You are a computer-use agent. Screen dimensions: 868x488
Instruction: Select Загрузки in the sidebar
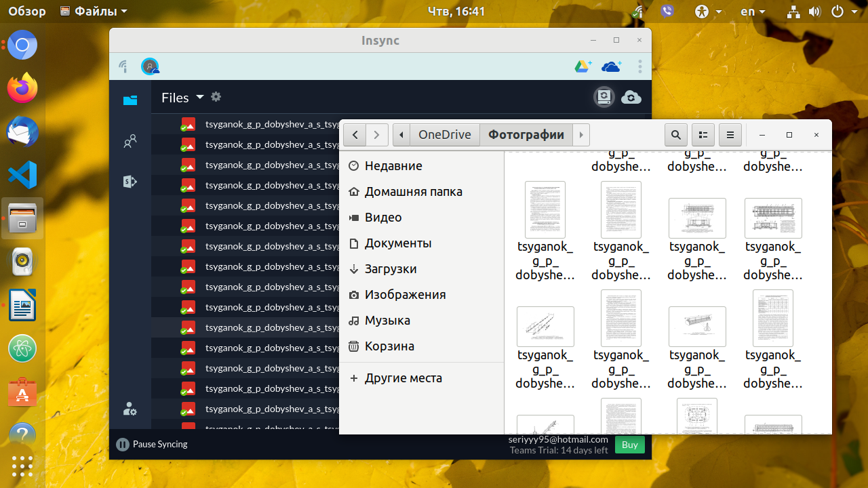422,269
